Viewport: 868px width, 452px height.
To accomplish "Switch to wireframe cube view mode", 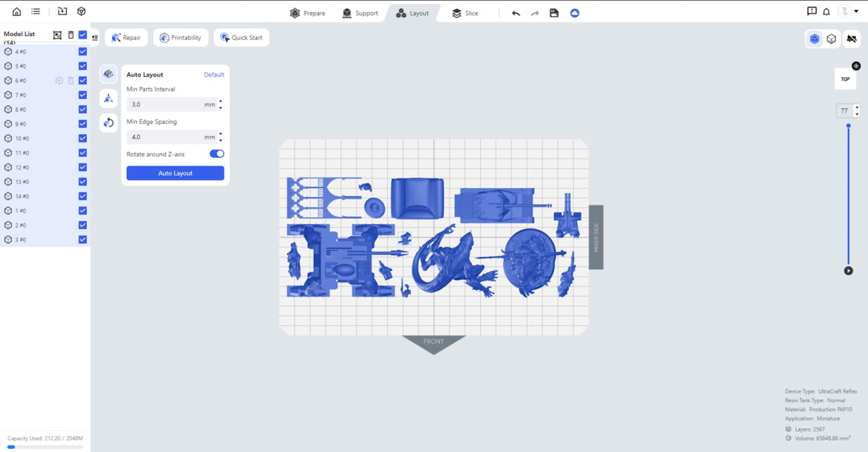I will point(831,39).
